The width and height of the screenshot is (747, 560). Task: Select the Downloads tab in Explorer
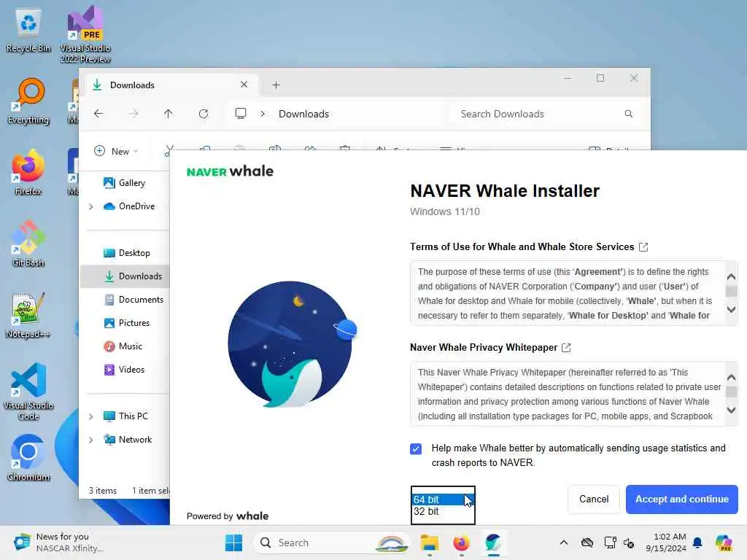pos(171,85)
